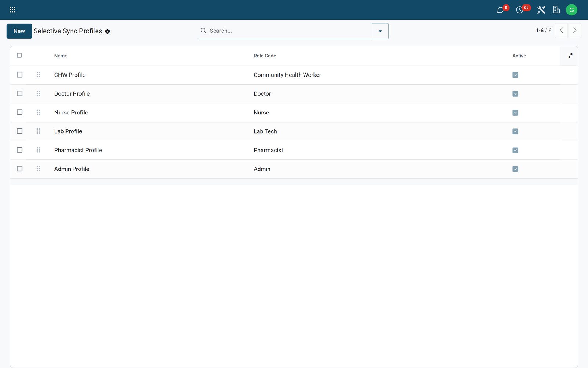Select the Pharmacist Profile row checkbox
The height and width of the screenshot is (368, 588).
click(19, 150)
